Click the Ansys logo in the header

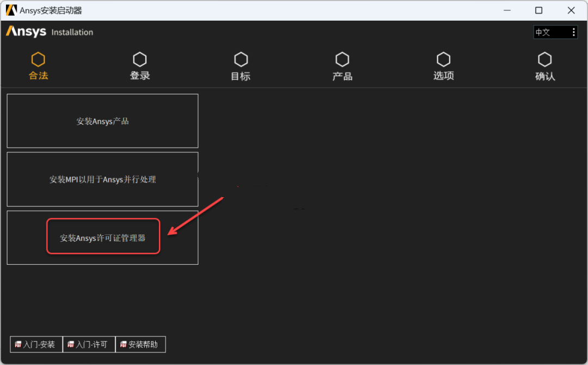pos(26,32)
